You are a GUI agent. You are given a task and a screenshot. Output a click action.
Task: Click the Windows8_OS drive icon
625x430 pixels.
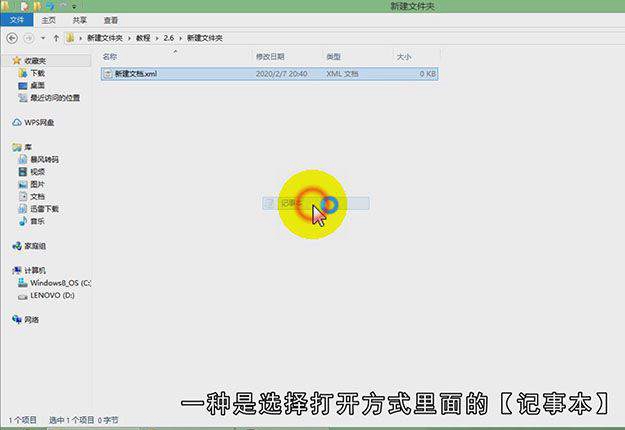pos(23,283)
